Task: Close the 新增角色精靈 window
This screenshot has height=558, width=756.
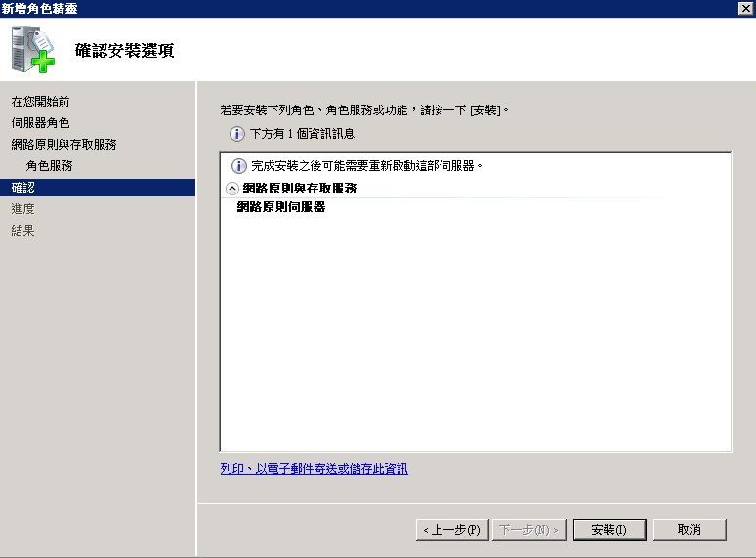Action: point(746,8)
